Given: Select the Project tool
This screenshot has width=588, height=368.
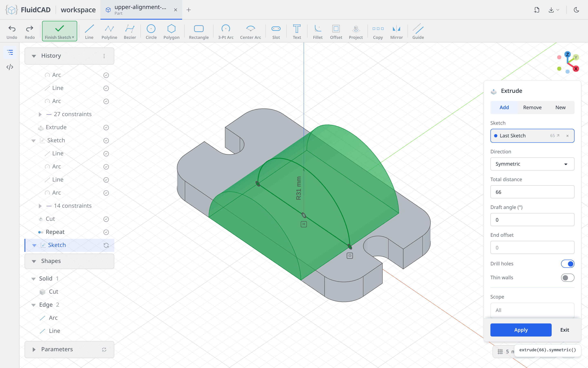Looking at the screenshot, I should click(355, 32).
